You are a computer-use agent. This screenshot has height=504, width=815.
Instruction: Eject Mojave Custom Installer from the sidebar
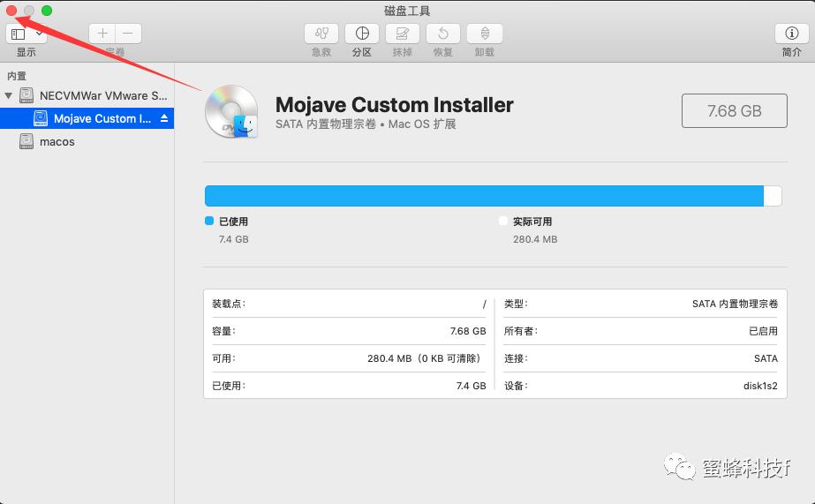163,118
